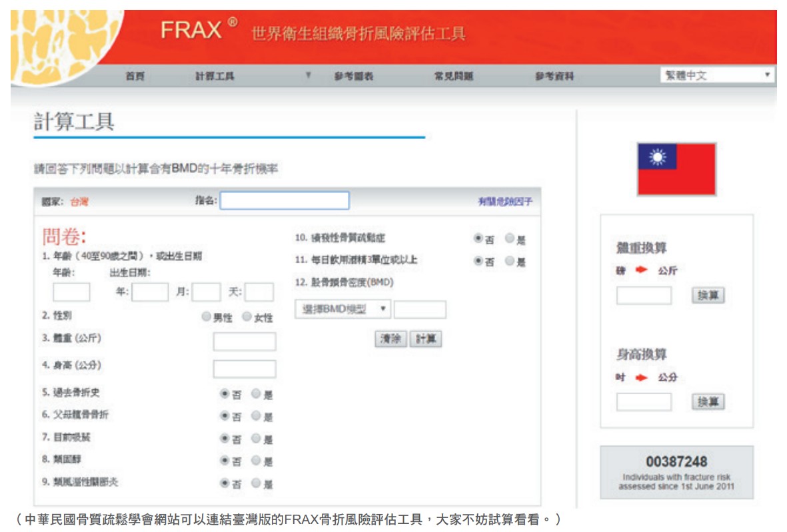Screen dimensions: 787x532
Task: Click the 年齡 age input box
Action: pyautogui.click(x=71, y=292)
